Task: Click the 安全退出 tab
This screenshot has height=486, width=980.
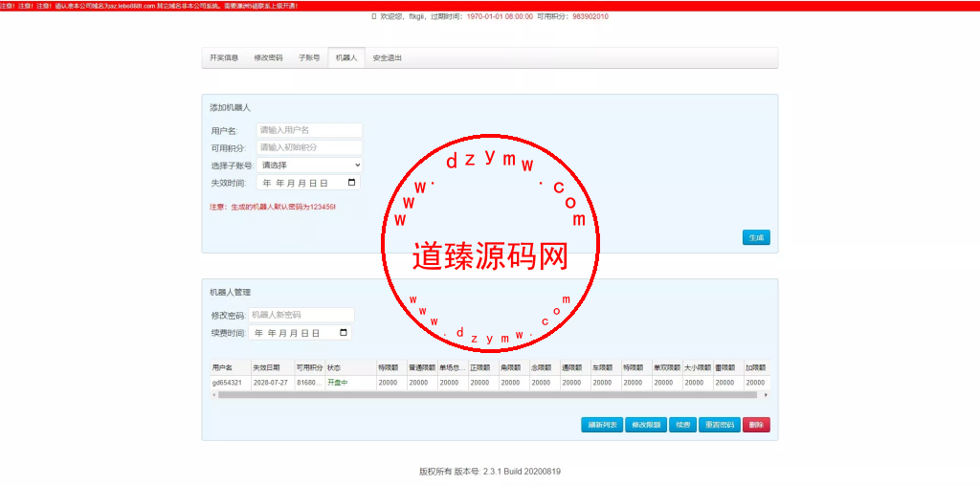Action: [387, 58]
